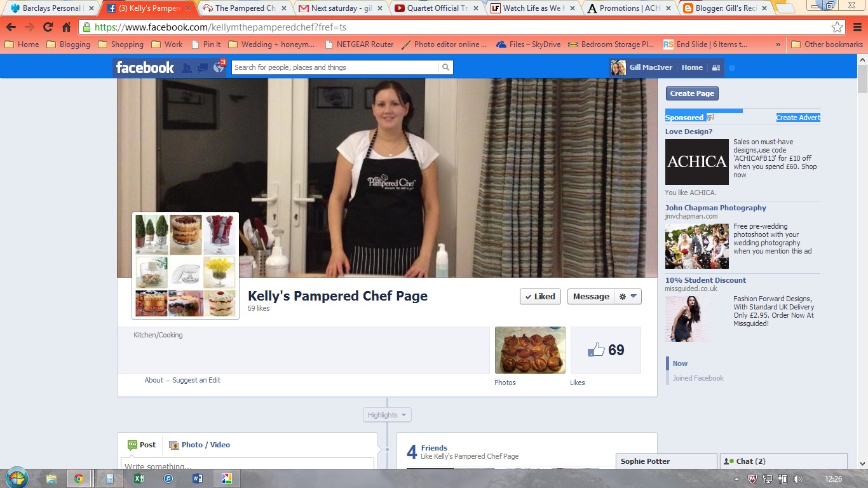This screenshot has width=868, height=488.
Task: Open page profile picture collage
Action: pyautogui.click(x=186, y=266)
